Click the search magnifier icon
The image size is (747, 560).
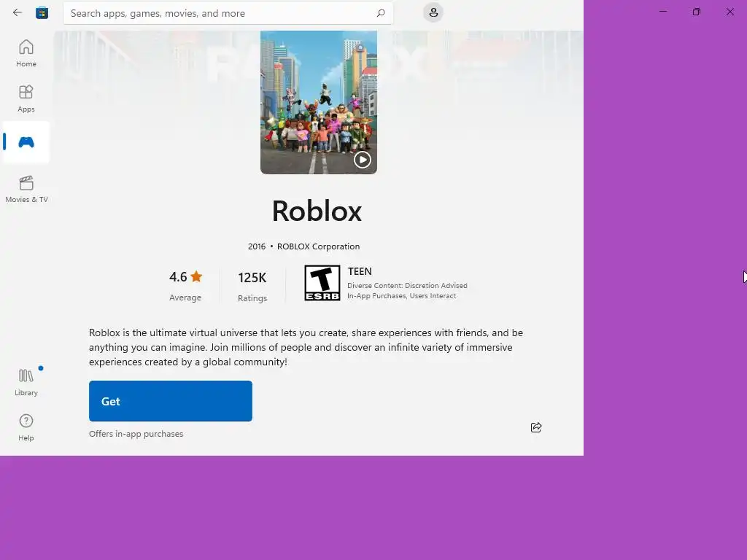(380, 13)
